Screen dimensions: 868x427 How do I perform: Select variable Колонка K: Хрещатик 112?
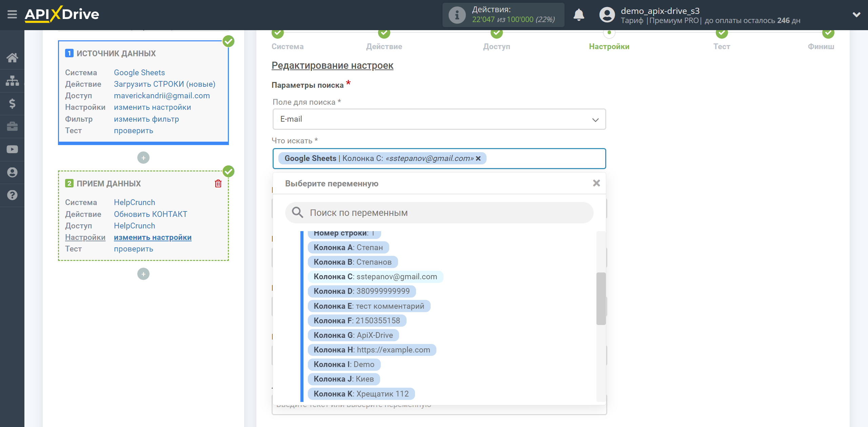(361, 394)
